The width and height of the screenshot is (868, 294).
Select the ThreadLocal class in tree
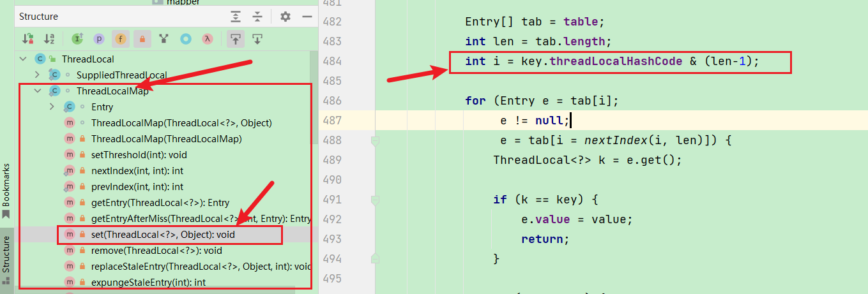coord(88,59)
